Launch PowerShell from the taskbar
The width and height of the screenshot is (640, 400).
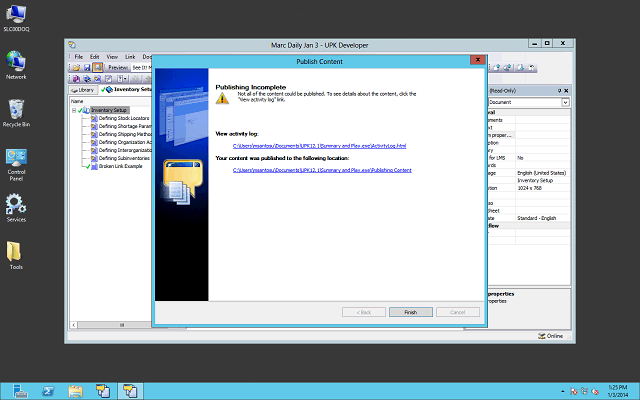[x=48, y=391]
